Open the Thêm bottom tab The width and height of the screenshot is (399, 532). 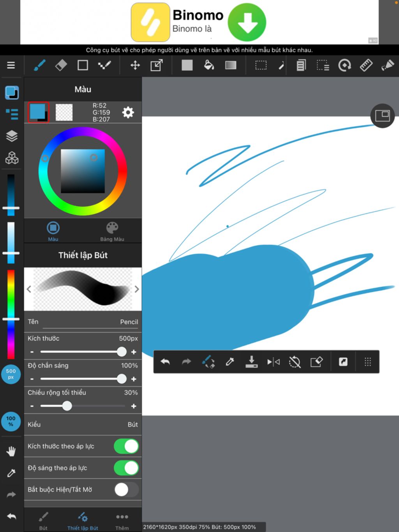122,521
